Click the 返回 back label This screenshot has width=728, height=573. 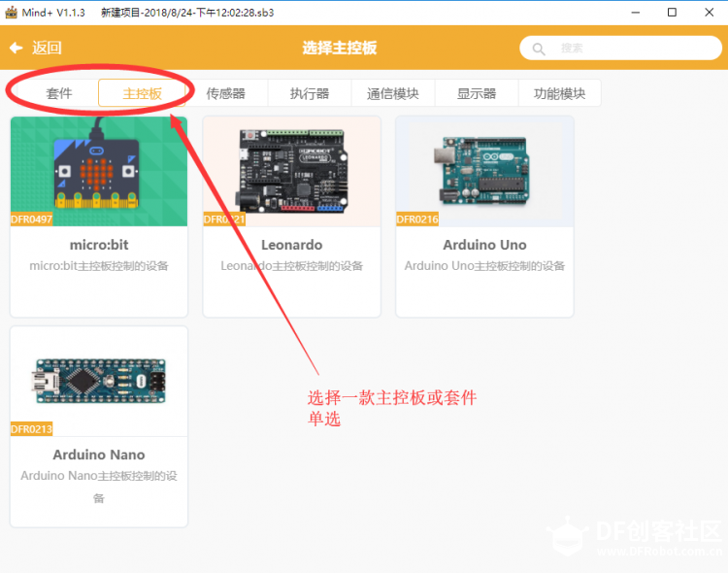[47, 48]
